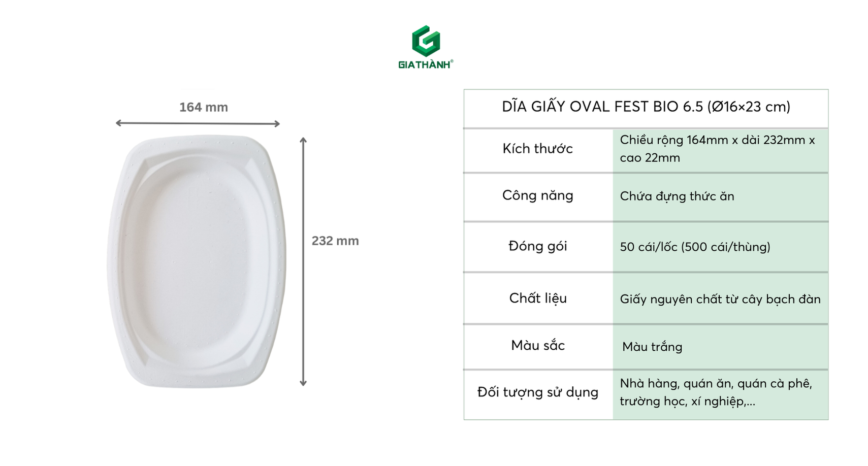Click the Màu trắng color value cell

pos(652,347)
